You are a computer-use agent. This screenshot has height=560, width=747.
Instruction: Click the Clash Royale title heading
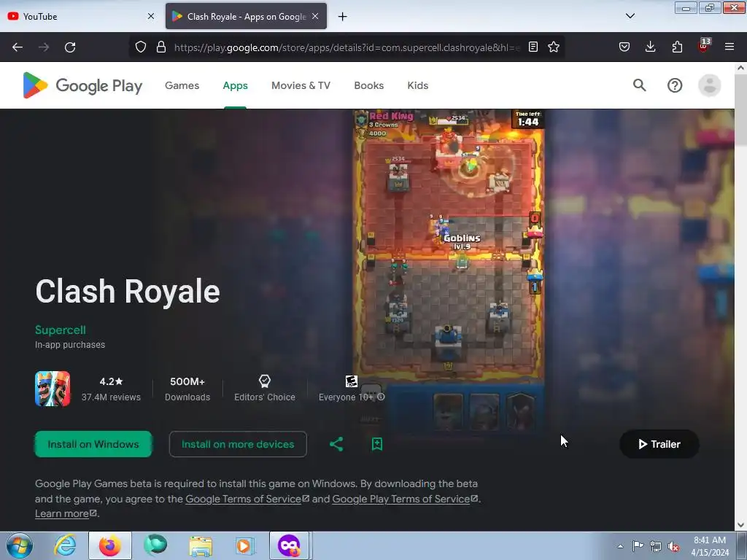pos(128,292)
